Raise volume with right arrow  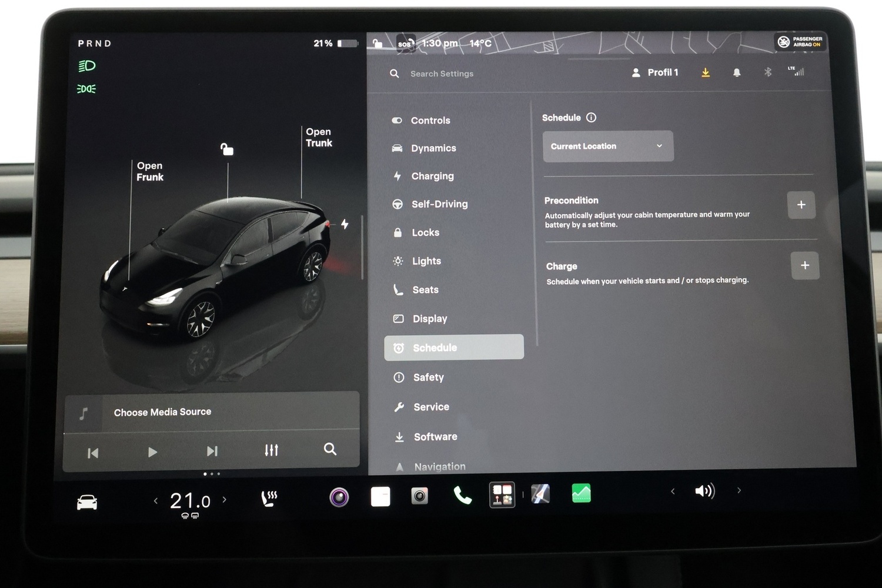tap(739, 490)
